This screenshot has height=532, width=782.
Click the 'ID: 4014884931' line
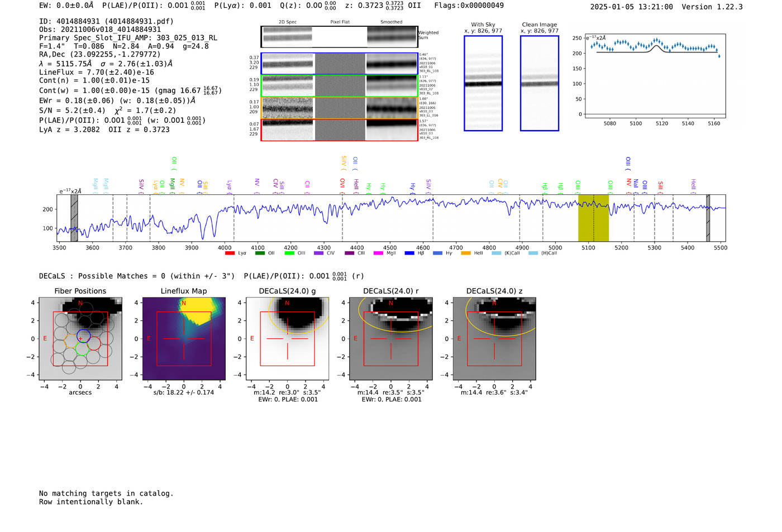click(x=106, y=21)
